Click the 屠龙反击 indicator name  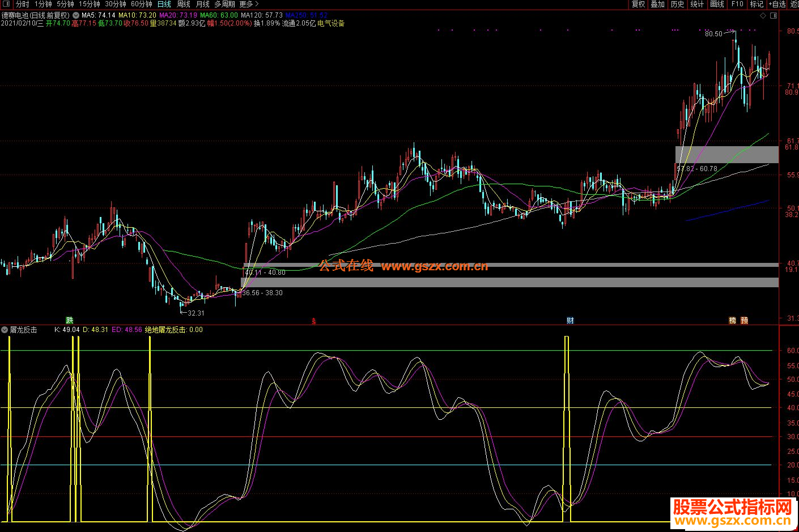click(23, 330)
